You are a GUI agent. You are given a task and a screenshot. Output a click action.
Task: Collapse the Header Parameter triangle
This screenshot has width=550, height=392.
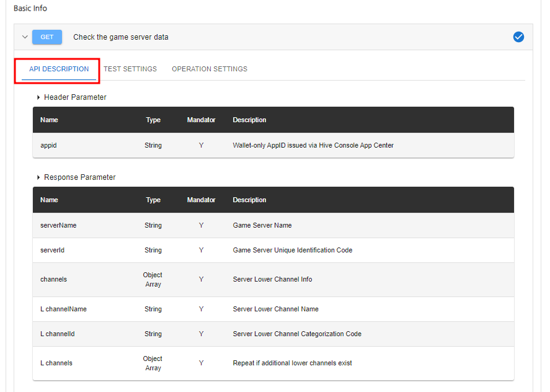pyautogui.click(x=38, y=97)
